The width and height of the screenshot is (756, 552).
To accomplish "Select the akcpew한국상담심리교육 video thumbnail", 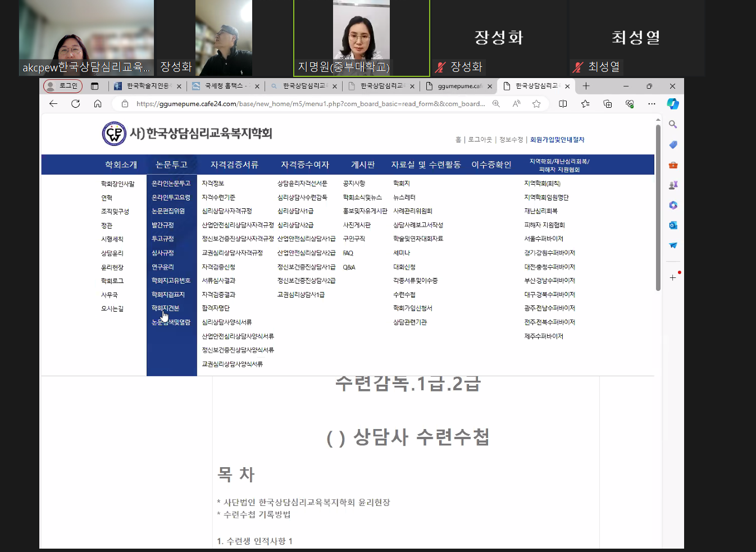I will [86, 38].
